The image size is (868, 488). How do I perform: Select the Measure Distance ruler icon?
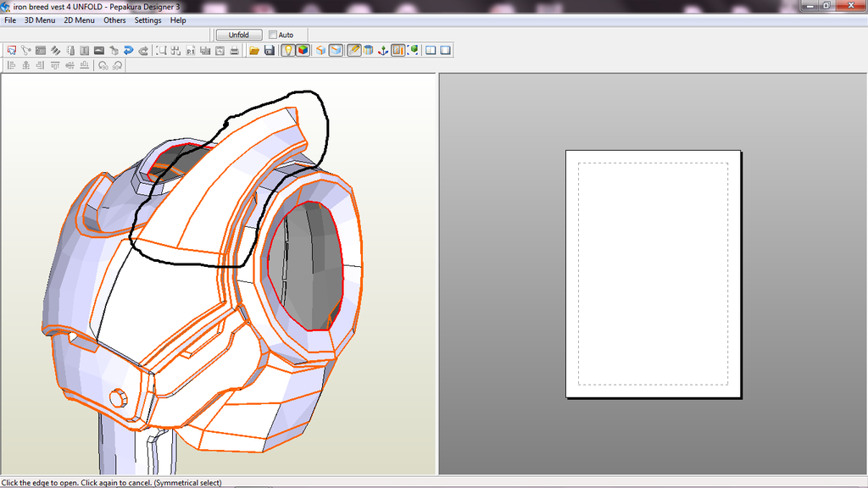[x=70, y=50]
